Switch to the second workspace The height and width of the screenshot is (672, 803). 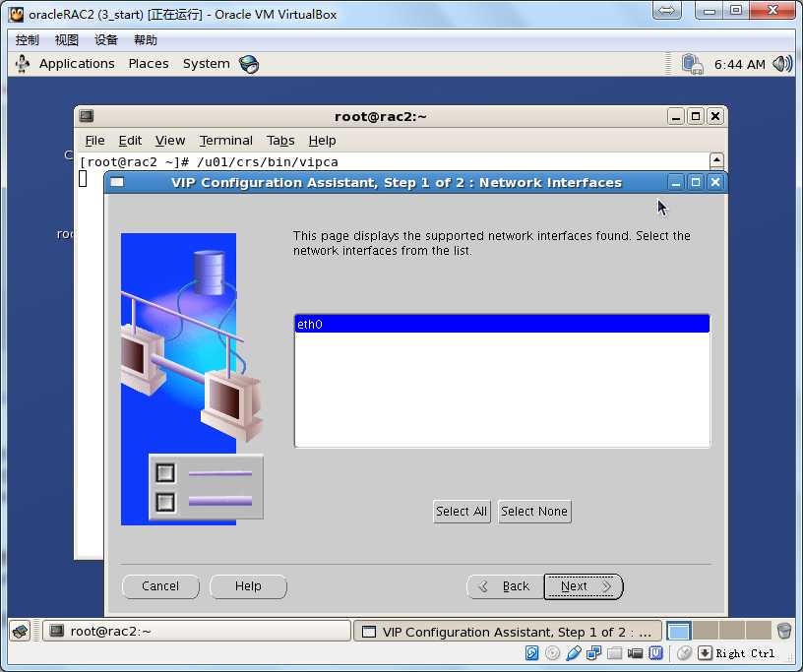(706, 631)
